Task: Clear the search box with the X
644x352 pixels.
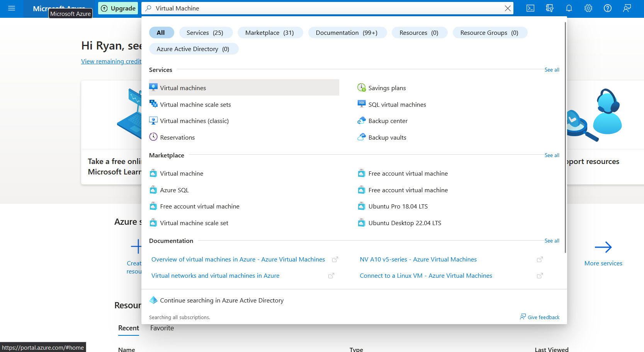Action: (x=508, y=8)
